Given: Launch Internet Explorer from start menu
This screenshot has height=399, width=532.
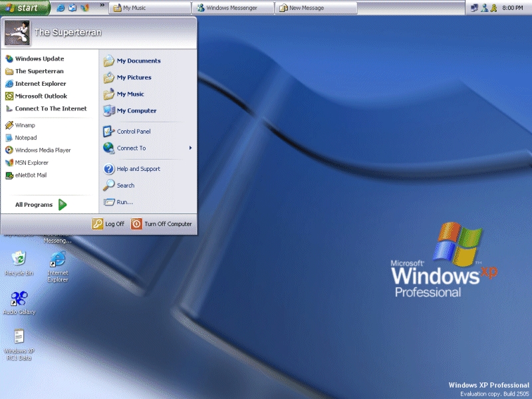Looking at the screenshot, I should point(36,84).
